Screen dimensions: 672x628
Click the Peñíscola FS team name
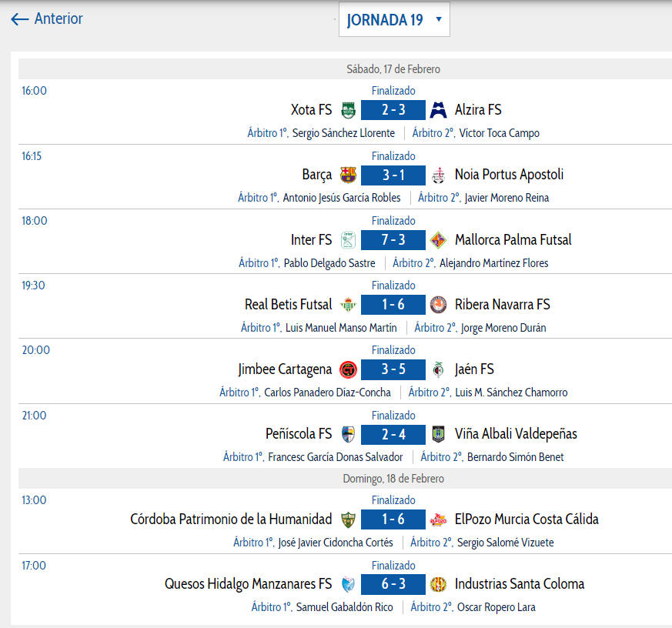[x=299, y=434]
